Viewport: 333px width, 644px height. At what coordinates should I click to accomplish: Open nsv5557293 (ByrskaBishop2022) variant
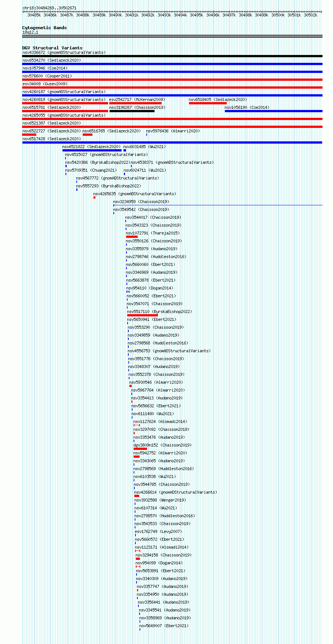(109, 186)
